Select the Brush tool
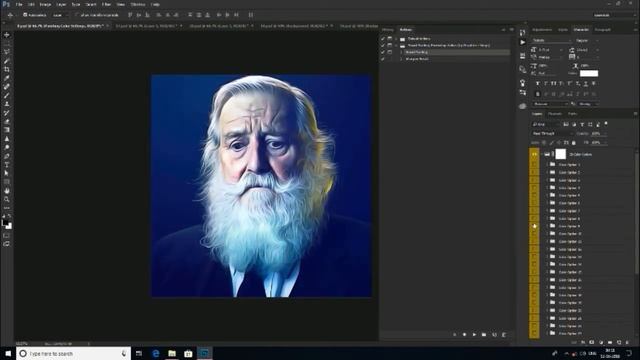Image resolution: width=640 pixels, height=360 pixels. coord(7,95)
